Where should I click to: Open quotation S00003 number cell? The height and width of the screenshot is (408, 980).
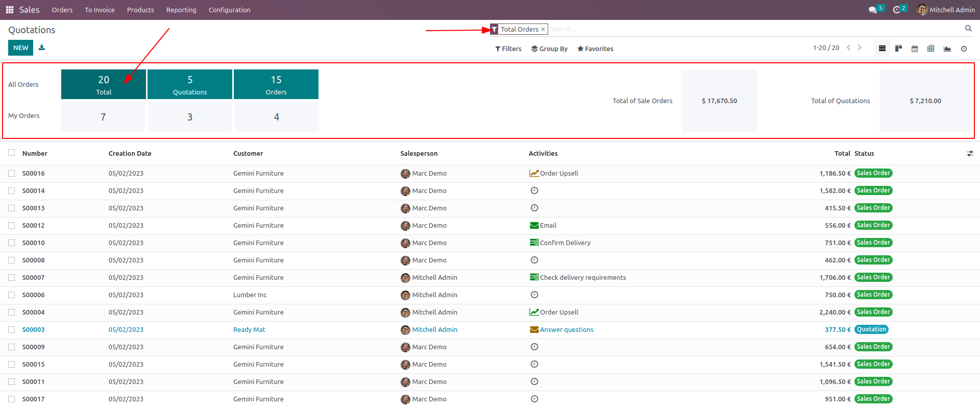pyautogui.click(x=33, y=329)
